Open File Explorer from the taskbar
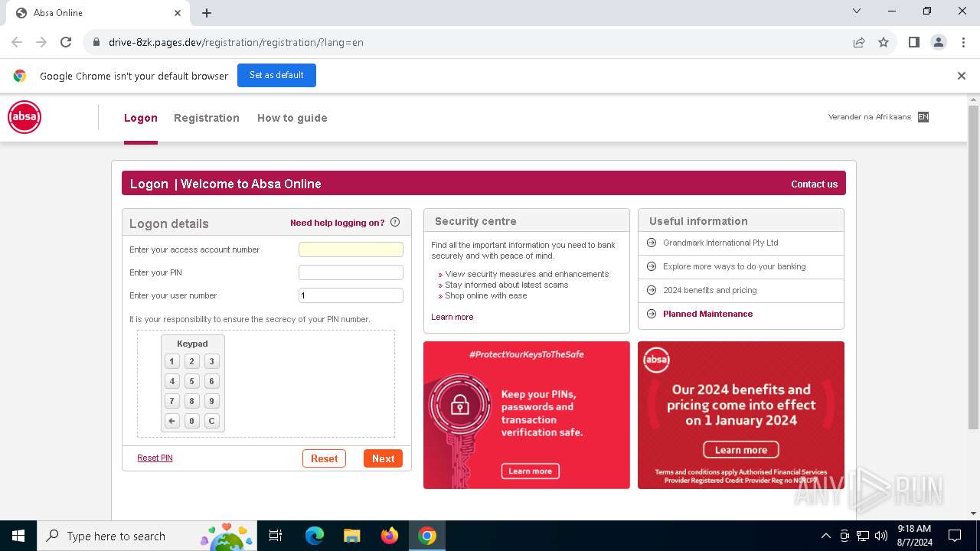Viewport: 980px width, 551px height. pyautogui.click(x=352, y=536)
